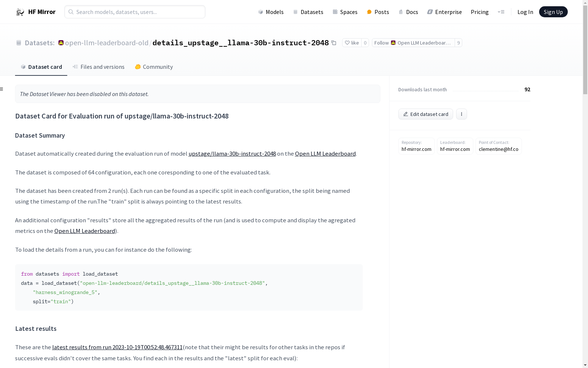Image resolution: width=588 pixels, height=368 pixels.
Task: Like this dataset with the heart button
Action: [x=352, y=43]
